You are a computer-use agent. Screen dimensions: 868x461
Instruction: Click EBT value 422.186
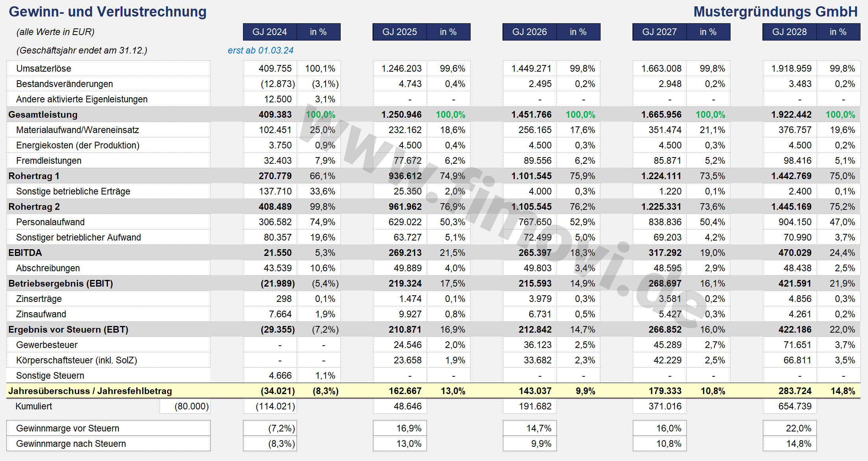click(795, 330)
